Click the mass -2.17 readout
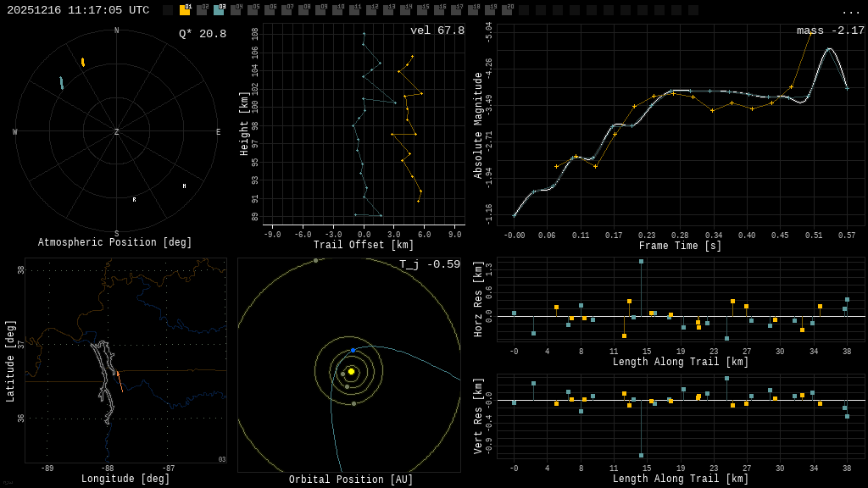Screen dimensions: 868x488 [x=830, y=31]
